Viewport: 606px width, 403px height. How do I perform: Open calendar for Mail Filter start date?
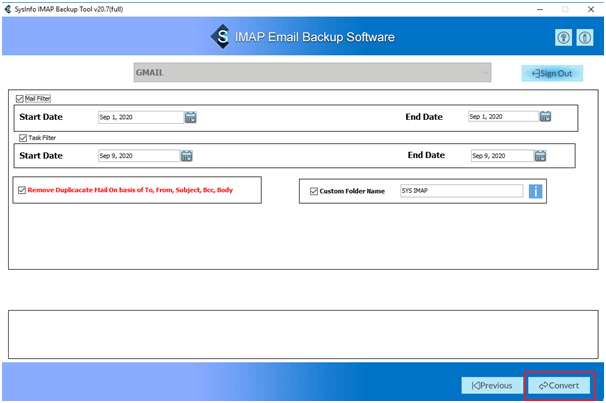190,117
